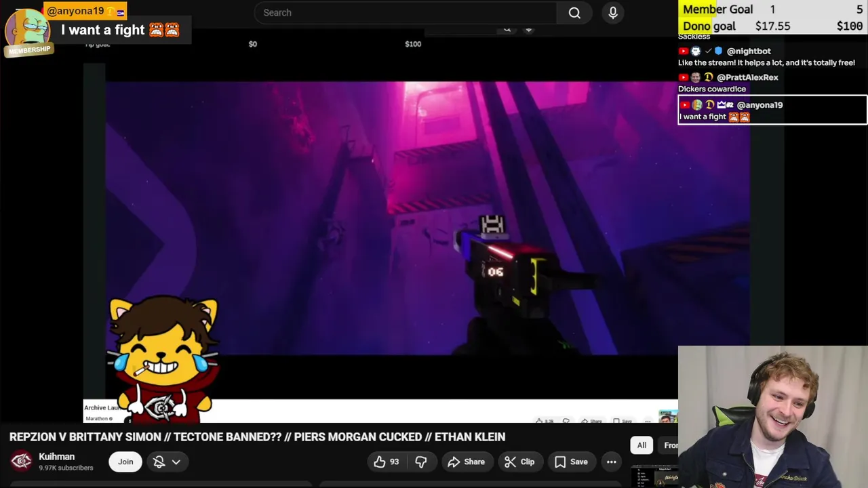The width and height of the screenshot is (868, 488).
Task: Select the All filter chip
Action: [x=642, y=445]
